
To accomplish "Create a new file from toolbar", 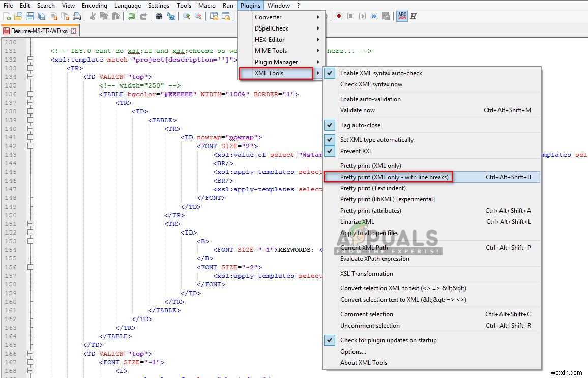I will point(7,16).
